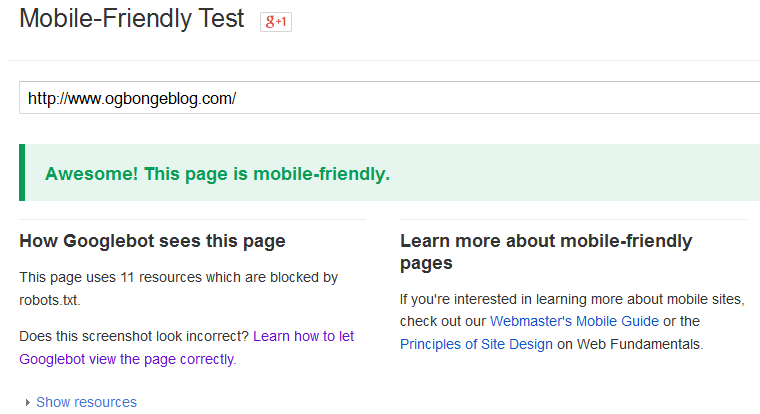
Task: Click 'Does this screenshot look incorrect?' text
Action: click(x=134, y=336)
